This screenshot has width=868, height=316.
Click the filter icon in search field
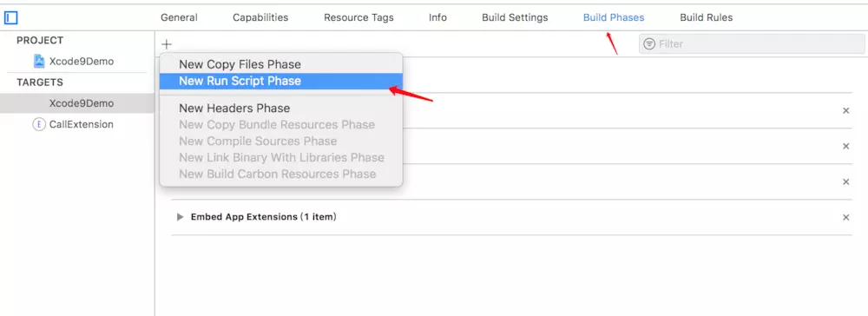(x=649, y=43)
